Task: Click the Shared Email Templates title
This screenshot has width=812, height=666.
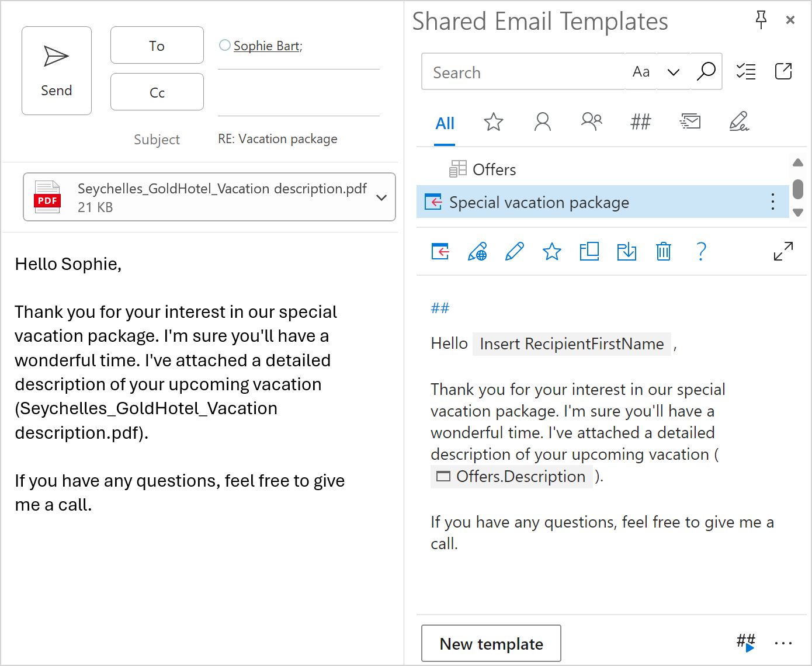Action: (x=540, y=22)
